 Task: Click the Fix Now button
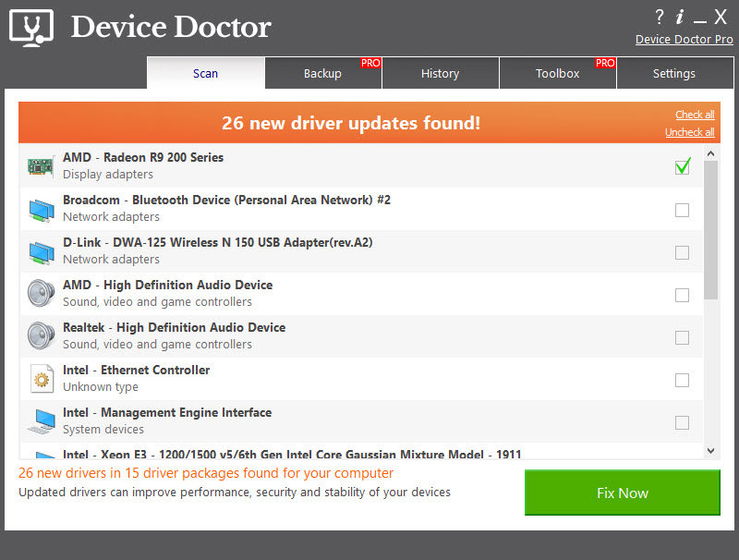622,493
